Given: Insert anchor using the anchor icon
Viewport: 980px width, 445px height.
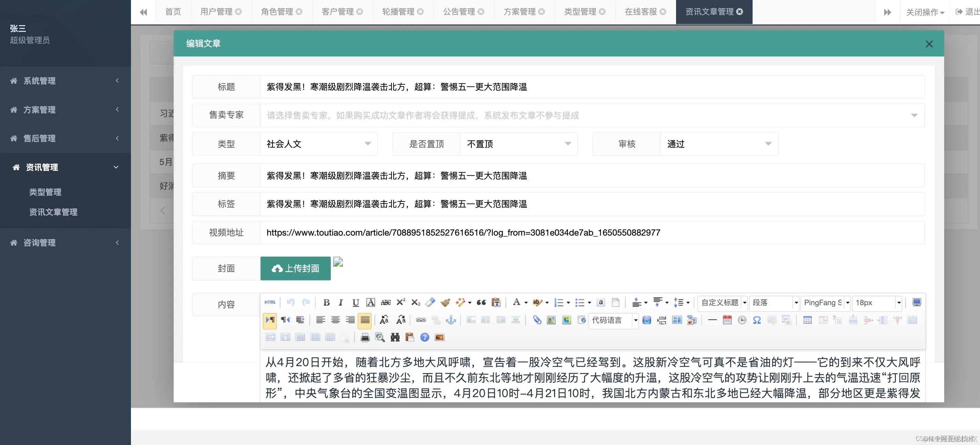Looking at the screenshot, I should [x=451, y=320].
